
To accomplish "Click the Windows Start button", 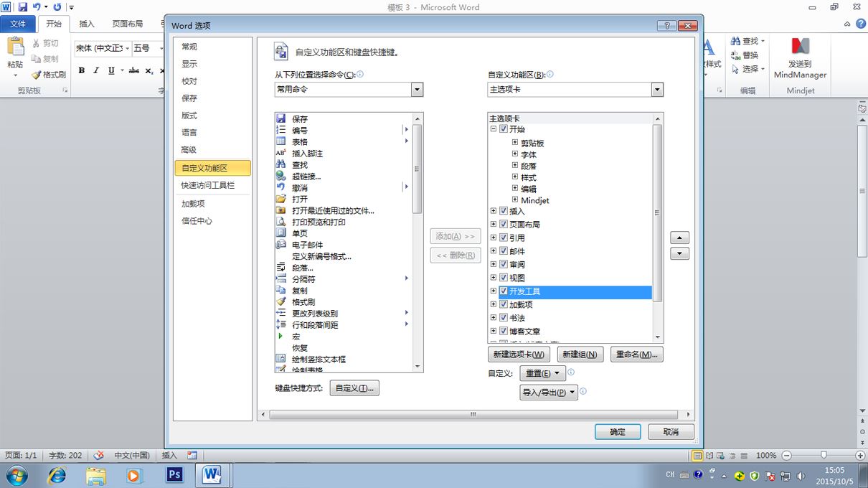I will (x=16, y=475).
